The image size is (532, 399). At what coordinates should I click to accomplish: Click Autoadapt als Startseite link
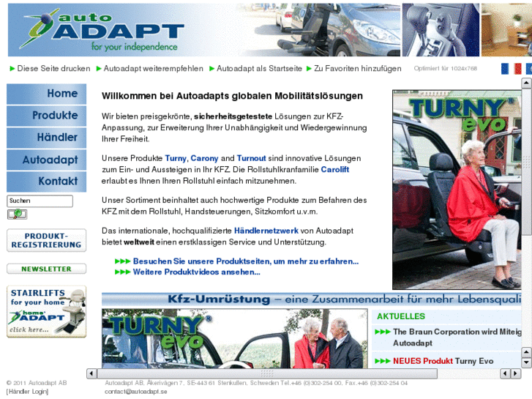point(259,69)
